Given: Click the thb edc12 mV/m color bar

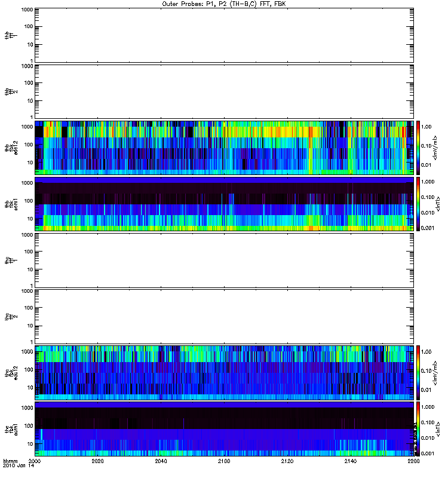Looking at the screenshot, I should 418,148.
